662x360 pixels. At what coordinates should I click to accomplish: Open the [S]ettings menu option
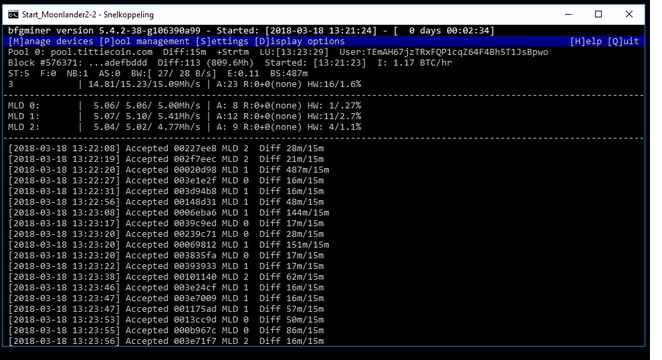222,41
